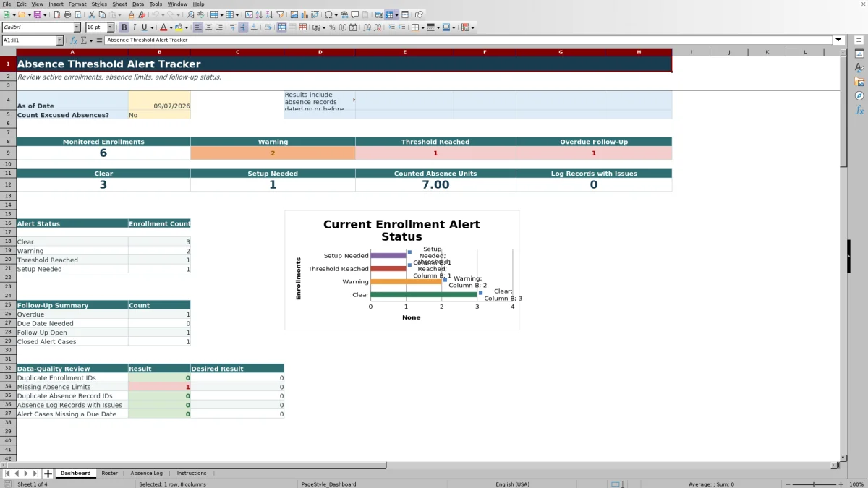Click the row 9 header
The width and height of the screenshot is (868, 488).
pyautogui.click(x=8, y=153)
